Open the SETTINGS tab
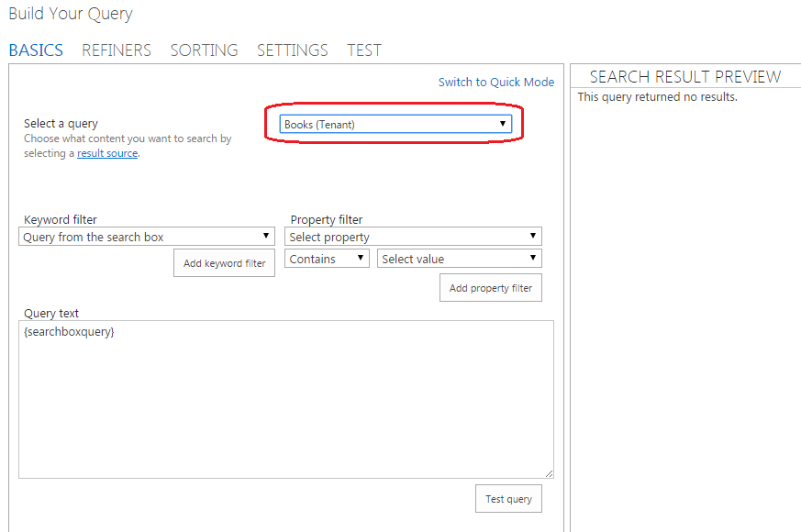801x532 pixels. point(292,50)
